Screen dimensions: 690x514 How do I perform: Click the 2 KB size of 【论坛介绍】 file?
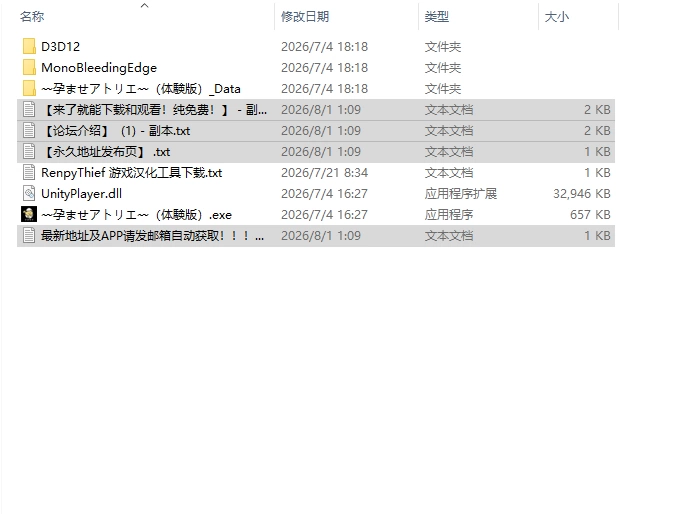(597, 131)
